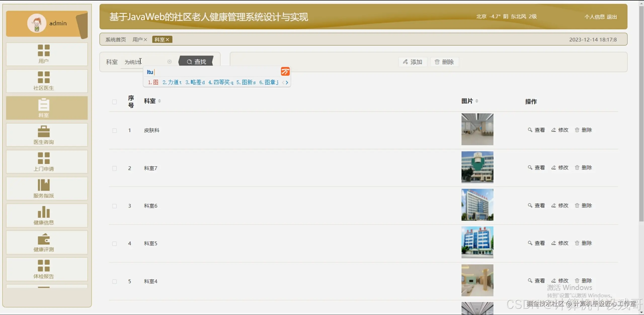644x315 pixels.
Task: Open the 科室7 building thumbnail image
Action: coord(477,167)
